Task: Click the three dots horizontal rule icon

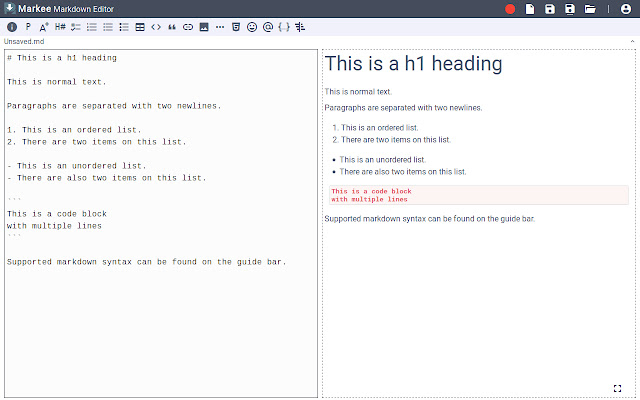Action: 220,27
